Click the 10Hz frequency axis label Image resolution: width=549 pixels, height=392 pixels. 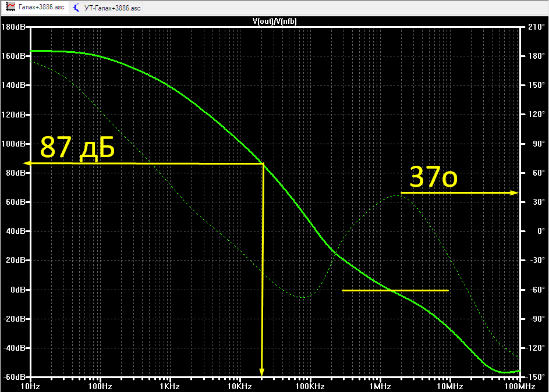pos(30,386)
